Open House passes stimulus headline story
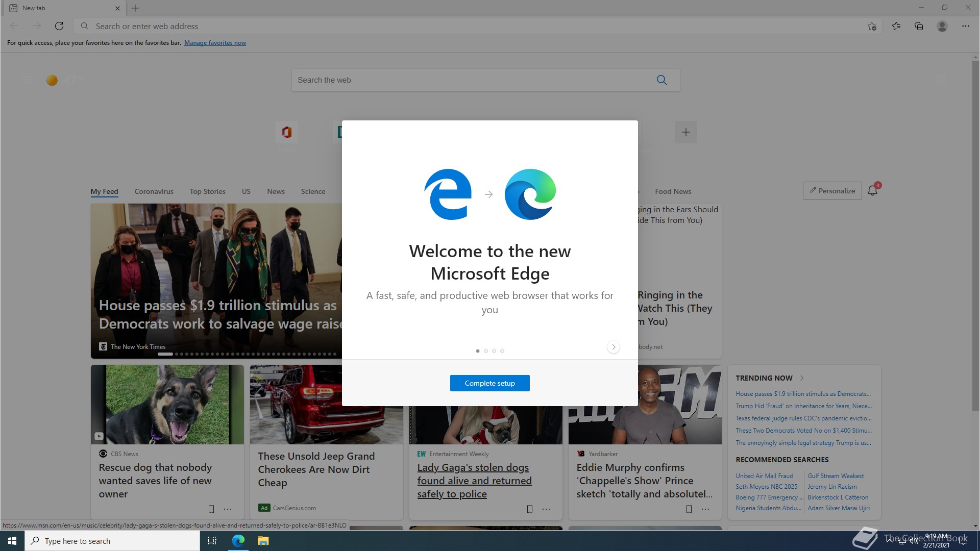Viewport: 980px width, 551px height. click(x=220, y=314)
